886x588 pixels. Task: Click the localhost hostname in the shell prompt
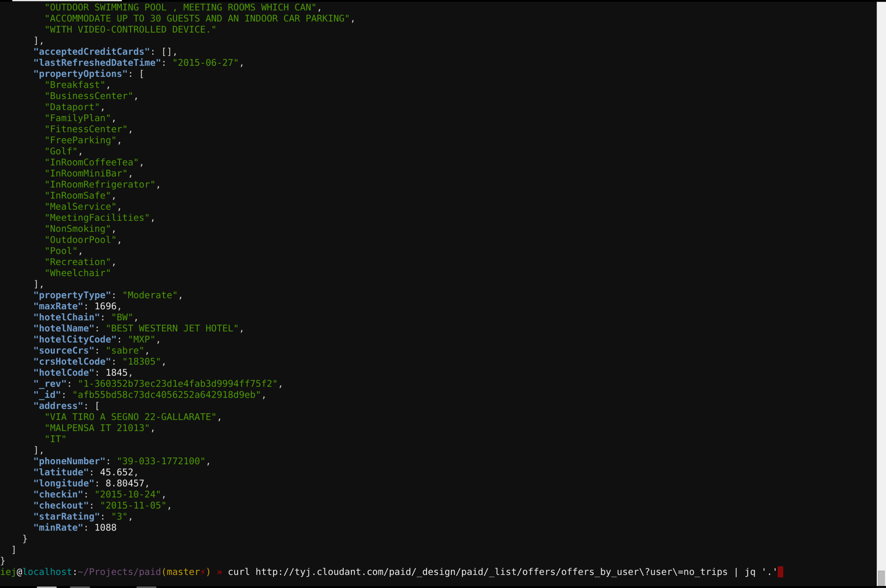pos(47,572)
